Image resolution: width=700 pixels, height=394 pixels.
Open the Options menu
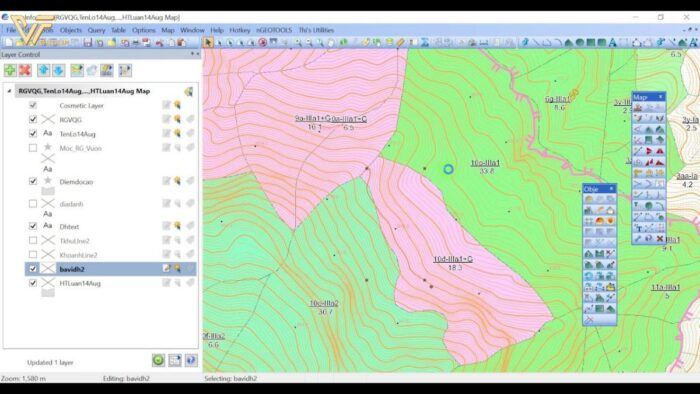tap(143, 30)
